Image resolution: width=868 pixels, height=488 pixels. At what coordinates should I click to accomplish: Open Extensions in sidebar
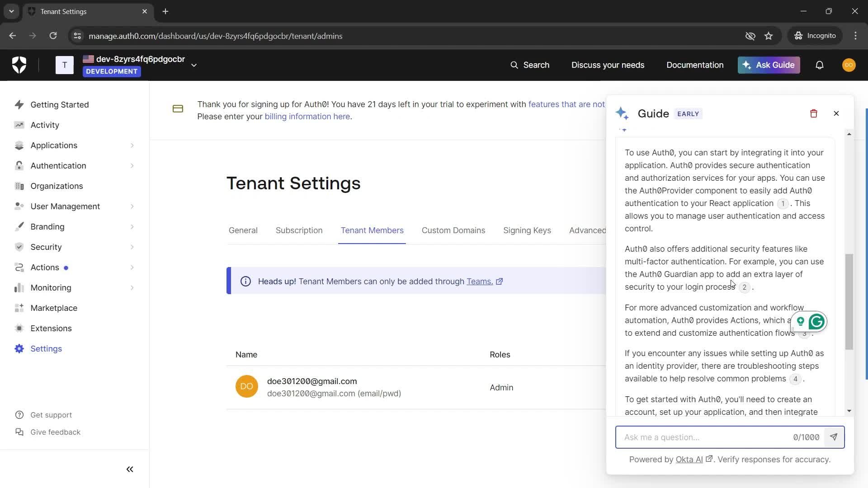tap(51, 328)
